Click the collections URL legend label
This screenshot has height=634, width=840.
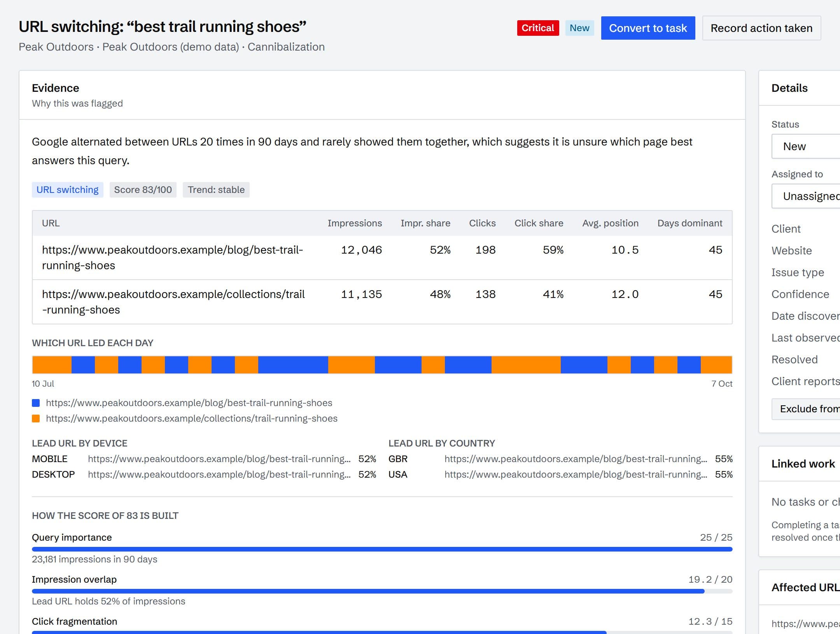192,419
